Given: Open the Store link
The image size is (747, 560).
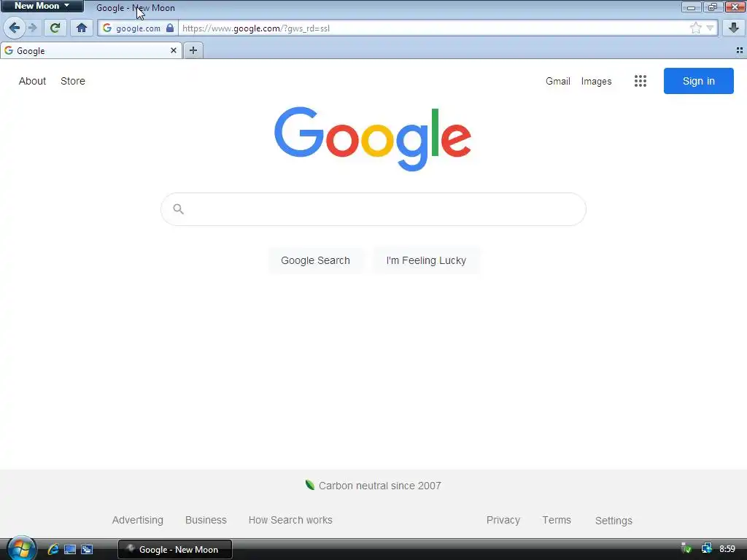Looking at the screenshot, I should 73,81.
